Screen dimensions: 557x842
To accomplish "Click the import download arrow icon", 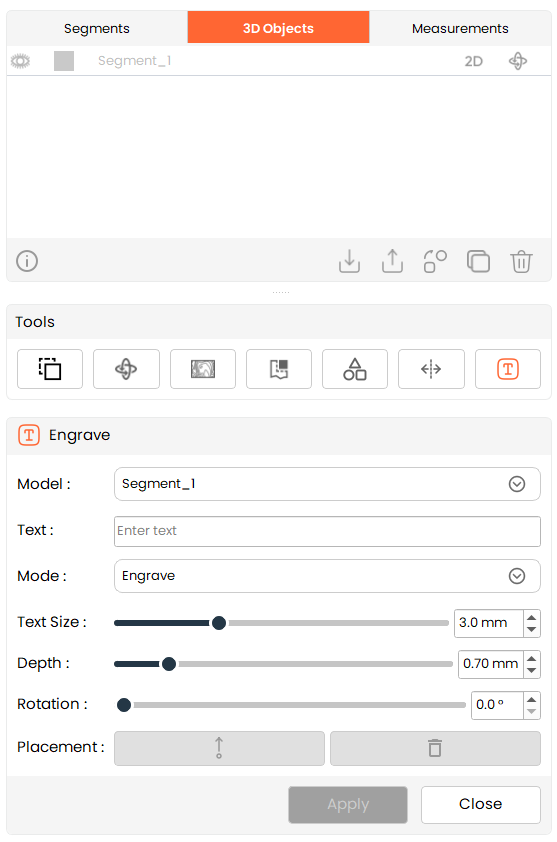I will click(349, 261).
